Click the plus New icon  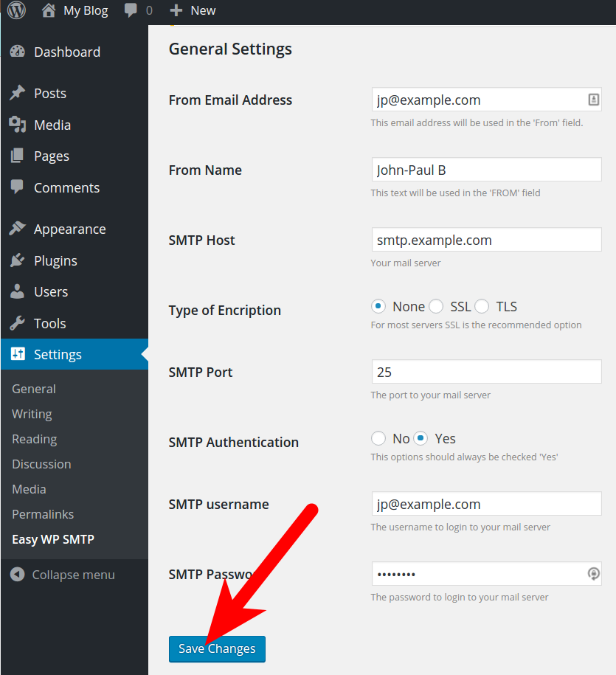176,10
